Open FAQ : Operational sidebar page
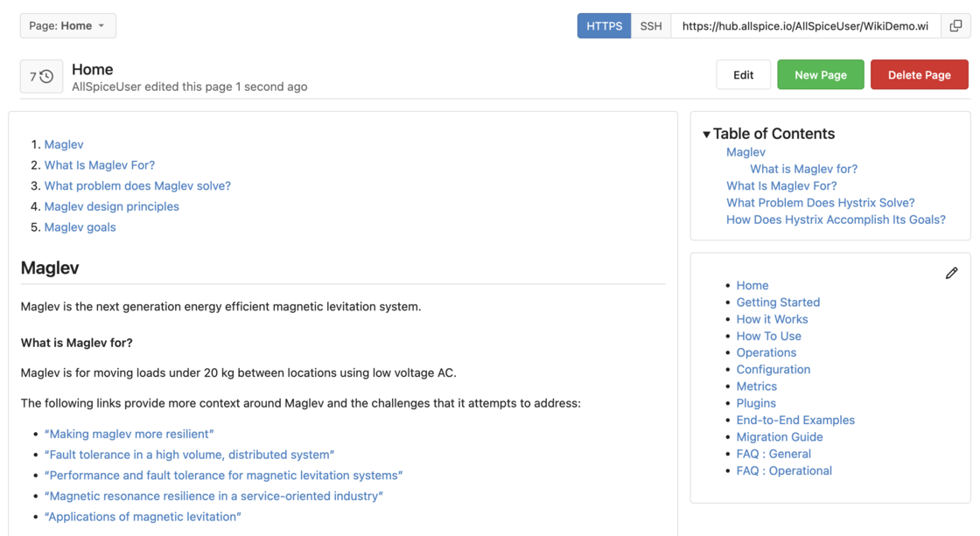Image resolution: width=980 pixels, height=536 pixels. point(784,470)
